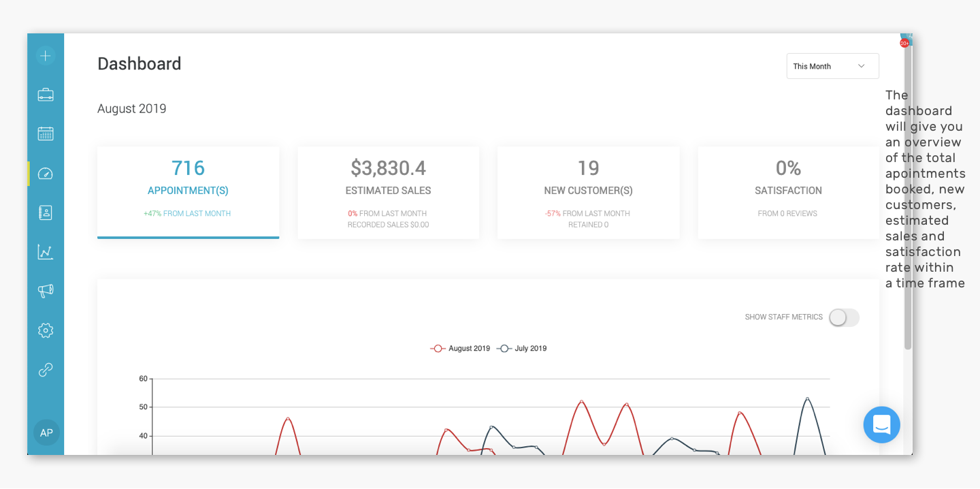Open the megaphone marketing icon
This screenshot has height=489, width=980.
(46, 291)
